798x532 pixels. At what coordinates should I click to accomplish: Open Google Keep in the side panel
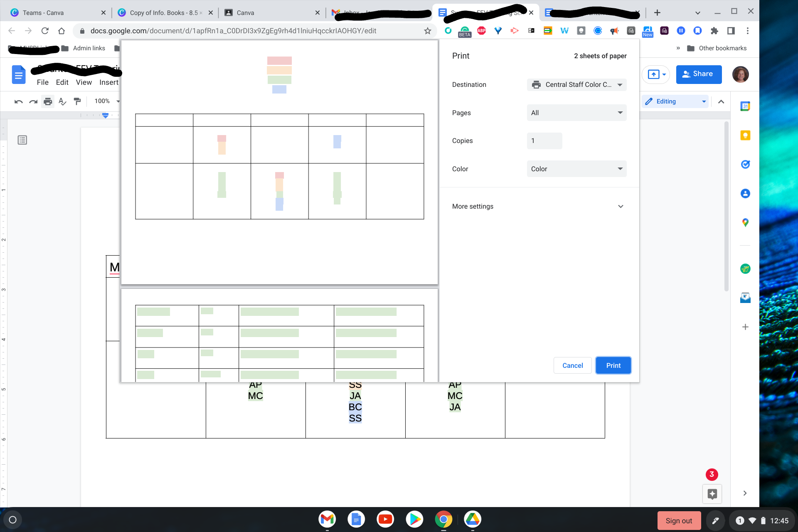click(745, 135)
